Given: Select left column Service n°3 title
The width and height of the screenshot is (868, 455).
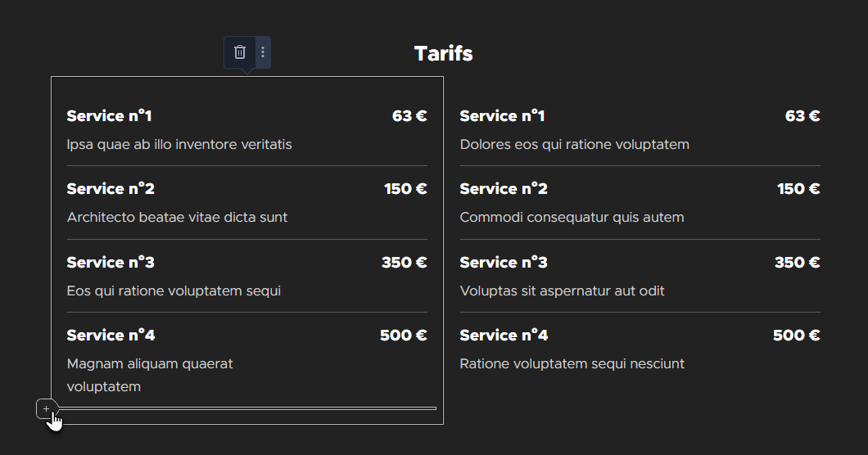Looking at the screenshot, I should pyautogui.click(x=111, y=263).
